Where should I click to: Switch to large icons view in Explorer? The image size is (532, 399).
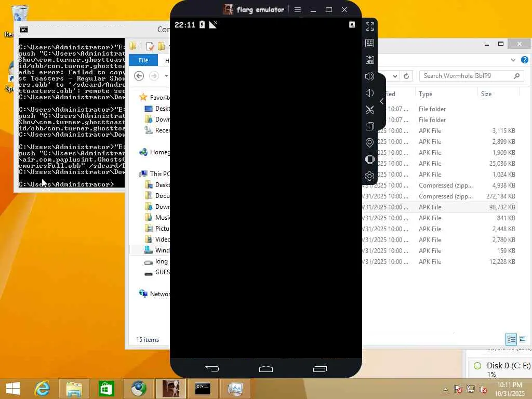(x=523, y=339)
